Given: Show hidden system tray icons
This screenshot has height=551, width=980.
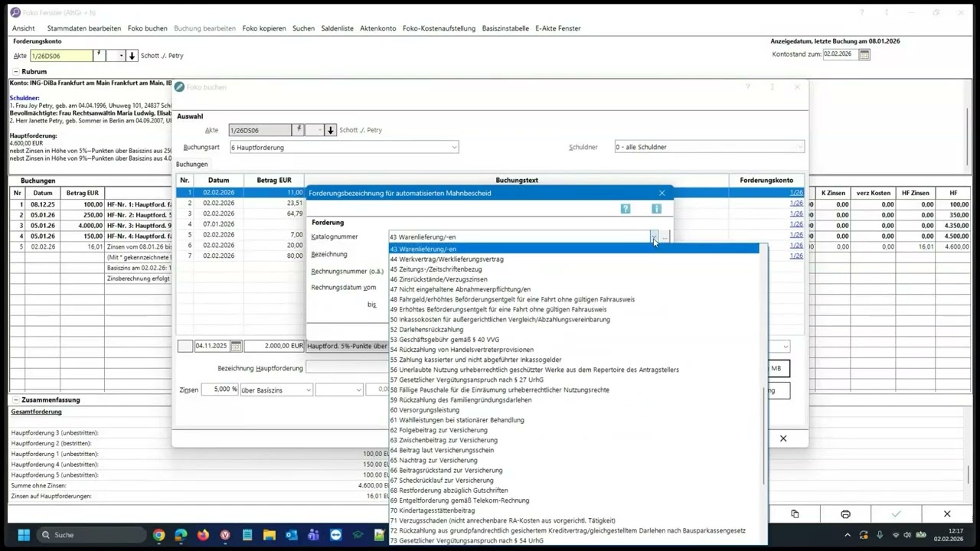Looking at the screenshot, I should 847,535.
